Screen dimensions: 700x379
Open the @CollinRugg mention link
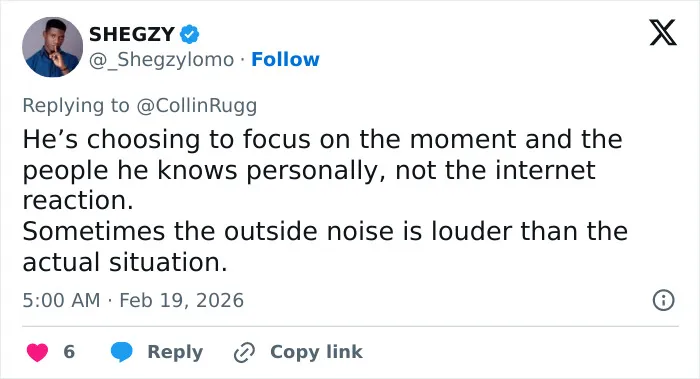pos(196,106)
